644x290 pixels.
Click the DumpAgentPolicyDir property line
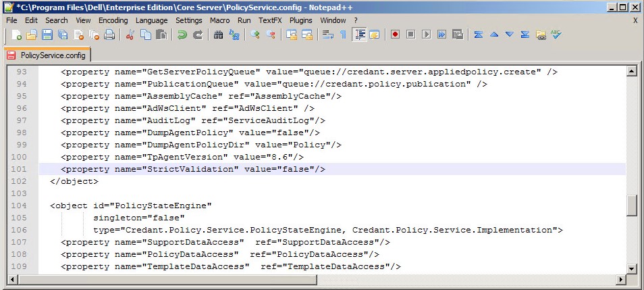[x=201, y=145]
